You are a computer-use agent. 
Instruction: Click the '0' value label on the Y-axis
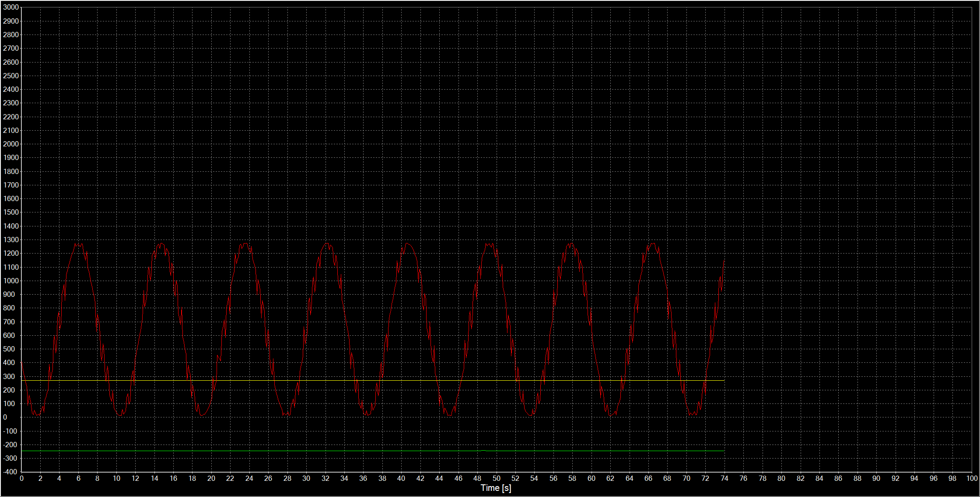[x=5, y=417]
